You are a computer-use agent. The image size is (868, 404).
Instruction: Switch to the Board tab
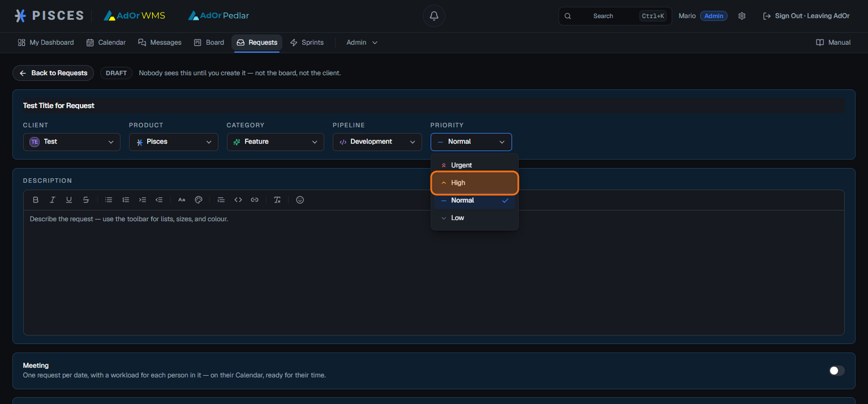coord(209,42)
